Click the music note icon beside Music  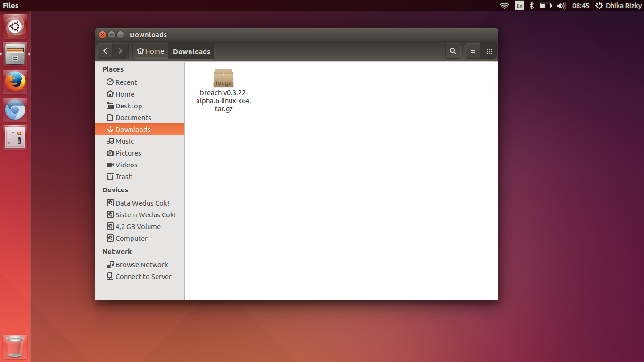(110, 141)
